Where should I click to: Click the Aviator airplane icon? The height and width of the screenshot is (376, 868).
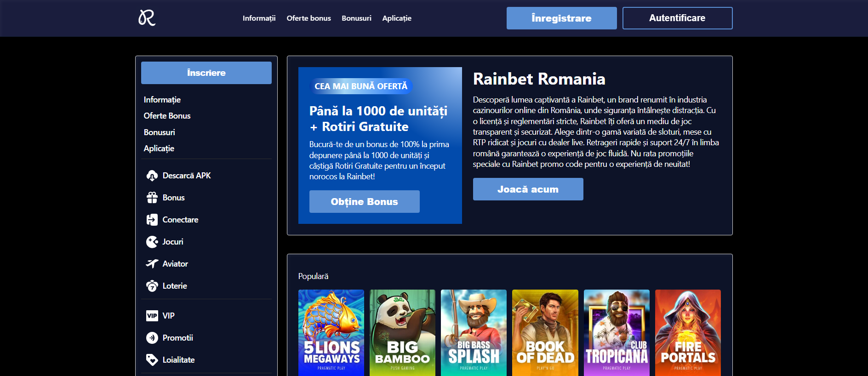pyautogui.click(x=152, y=264)
